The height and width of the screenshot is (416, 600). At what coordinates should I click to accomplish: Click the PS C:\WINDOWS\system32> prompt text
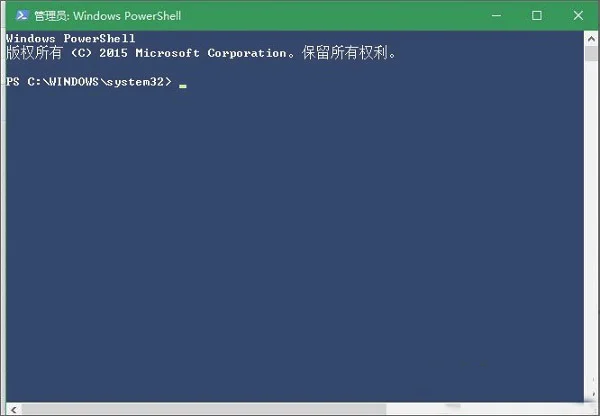click(x=89, y=82)
